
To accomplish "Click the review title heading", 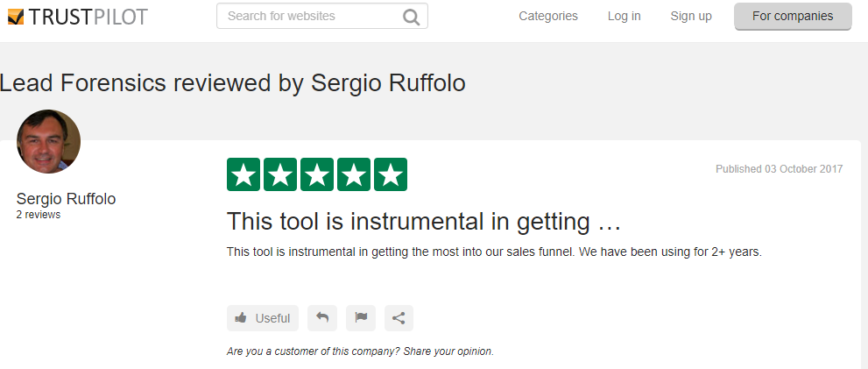I will click(x=424, y=222).
